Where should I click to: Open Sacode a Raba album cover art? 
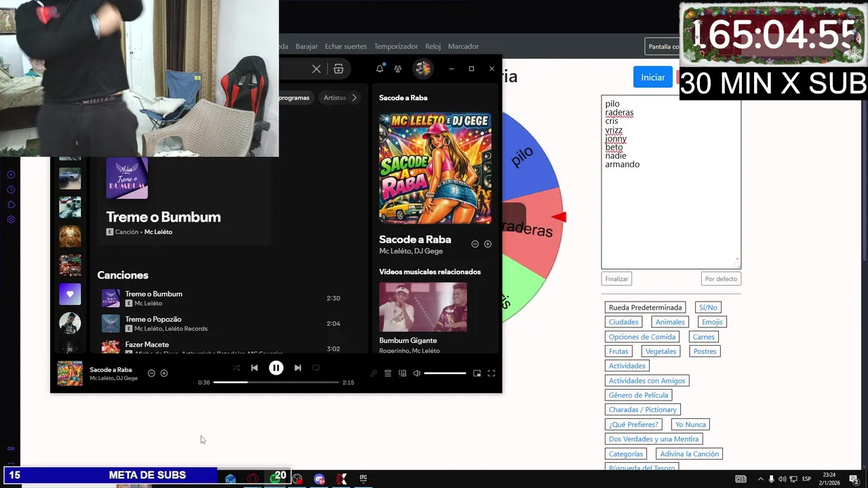pos(435,168)
